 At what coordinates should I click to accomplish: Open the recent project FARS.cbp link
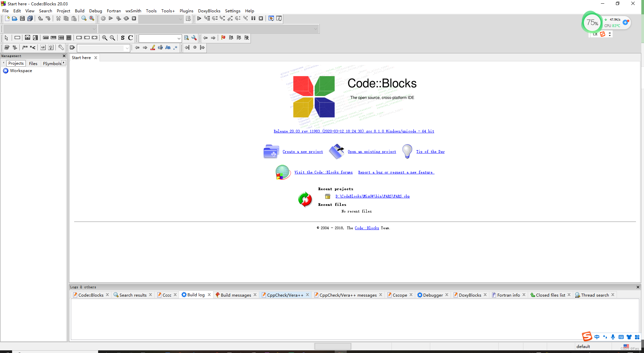372,197
